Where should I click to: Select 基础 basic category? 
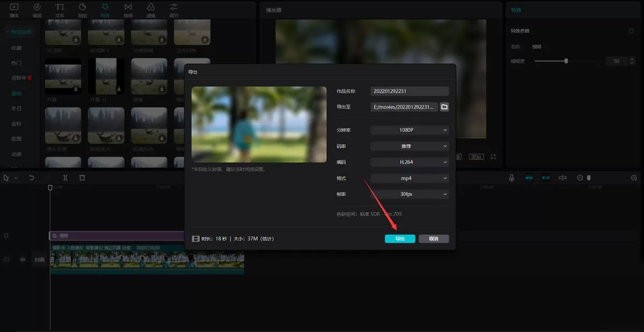[17, 93]
